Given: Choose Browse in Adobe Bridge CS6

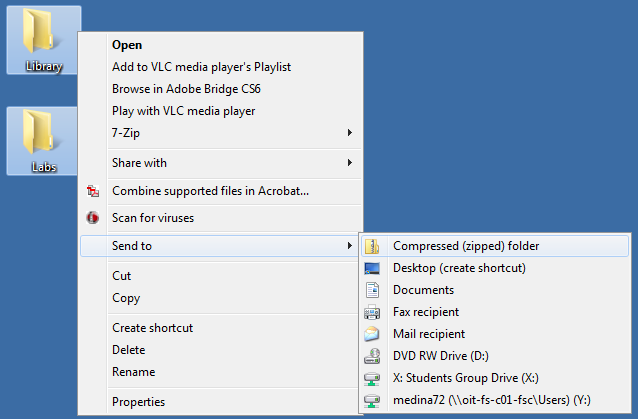Looking at the screenshot, I should point(186,89).
